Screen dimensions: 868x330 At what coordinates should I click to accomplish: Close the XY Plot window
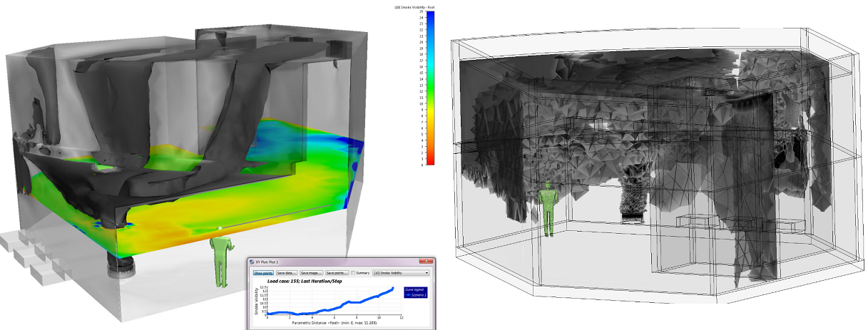tap(427, 262)
